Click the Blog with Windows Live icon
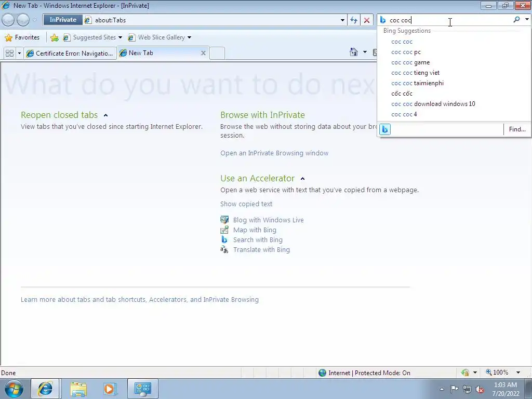532x399 pixels. [224, 220]
